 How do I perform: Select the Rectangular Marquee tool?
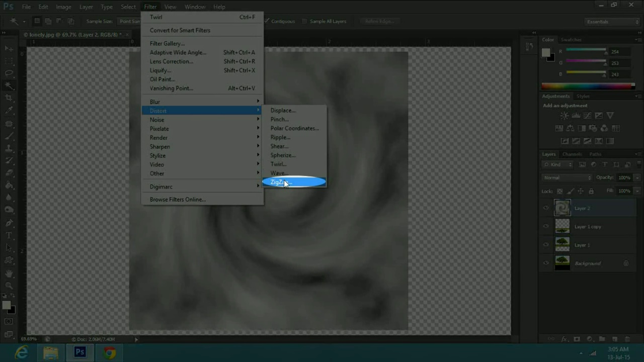pyautogui.click(x=9, y=61)
